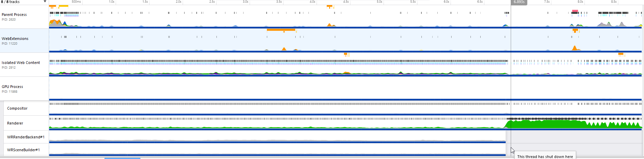Viewport: 644px width, 159px height.
Task: Click the "2.0s" ruler label
Action: point(179,2)
